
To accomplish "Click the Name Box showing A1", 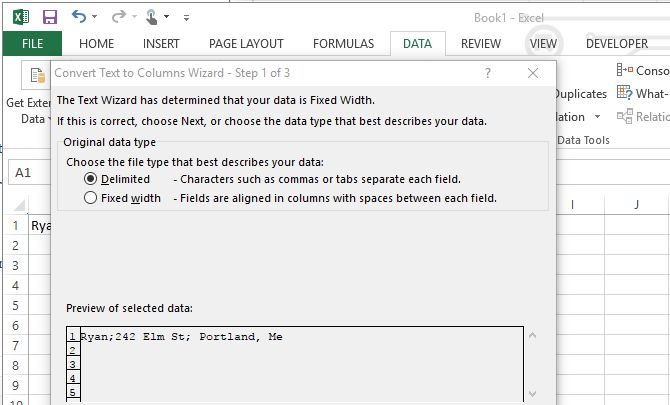I will (28, 173).
